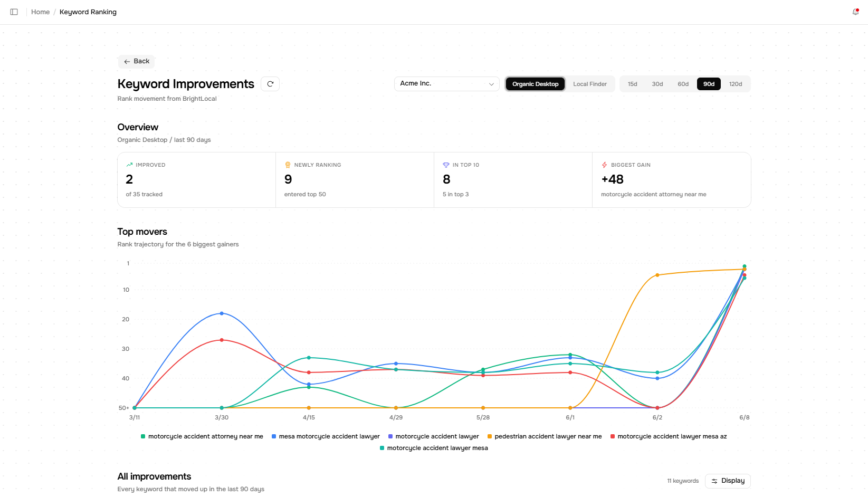Click the Improved trend arrow icon

129,165
